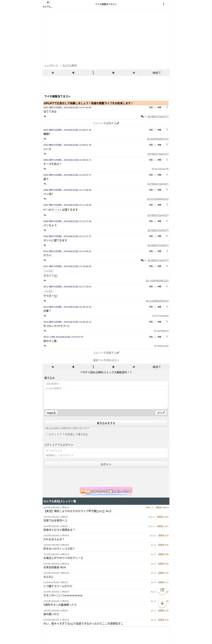This screenshot has height=644, width=212.
Task: Open thread 田舎中２だけど質問ある？
Action: 59,530
